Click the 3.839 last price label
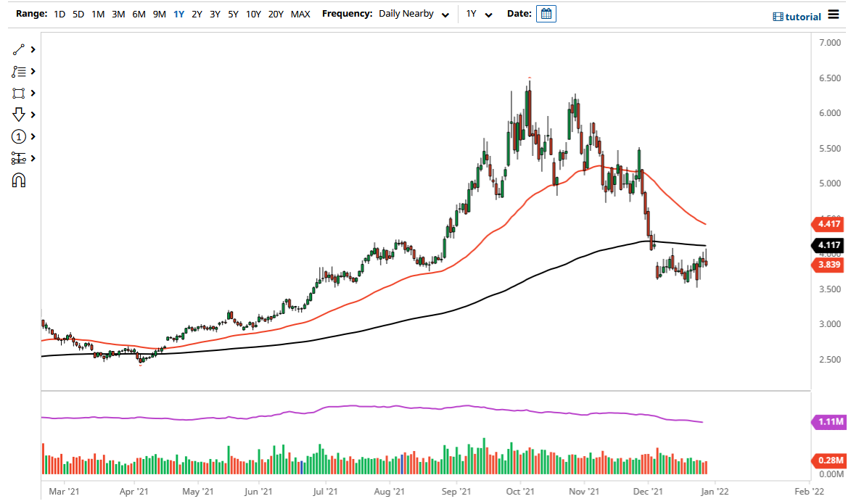 pos(828,265)
